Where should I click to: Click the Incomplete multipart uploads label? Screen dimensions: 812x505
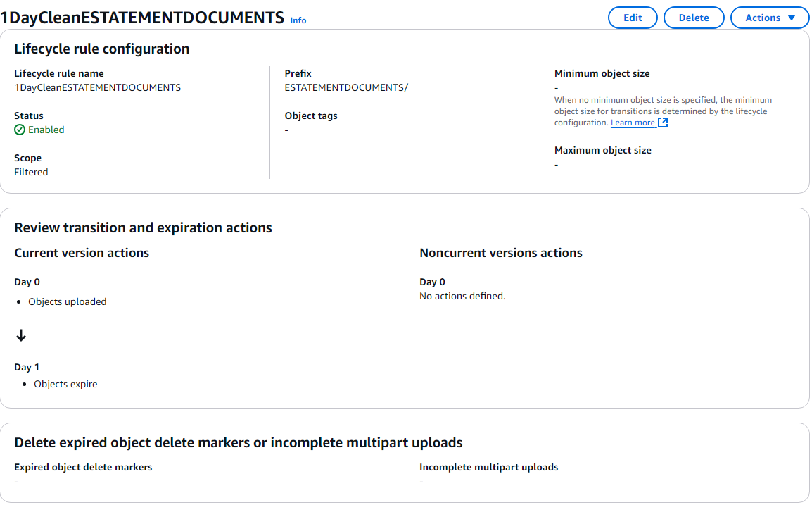[x=488, y=467]
